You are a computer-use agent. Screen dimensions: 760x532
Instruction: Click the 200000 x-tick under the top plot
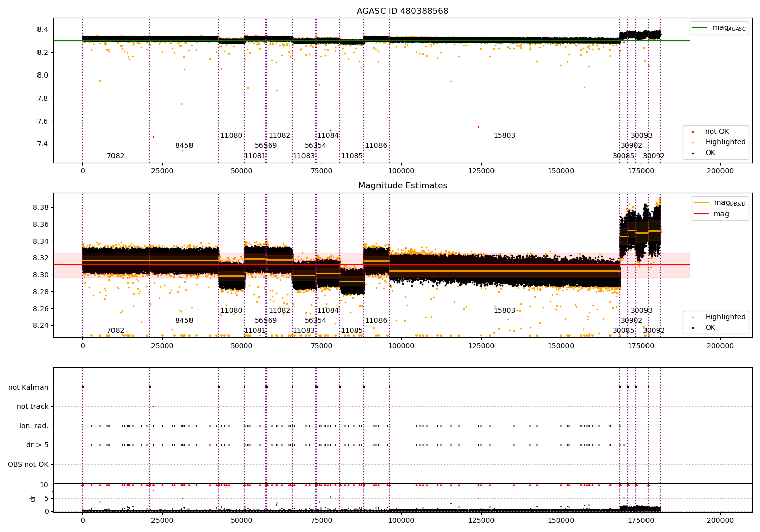(720, 171)
